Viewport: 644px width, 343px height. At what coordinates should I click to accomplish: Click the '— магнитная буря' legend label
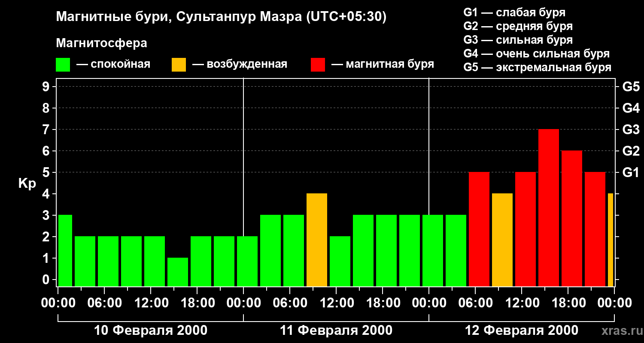[383, 64]
